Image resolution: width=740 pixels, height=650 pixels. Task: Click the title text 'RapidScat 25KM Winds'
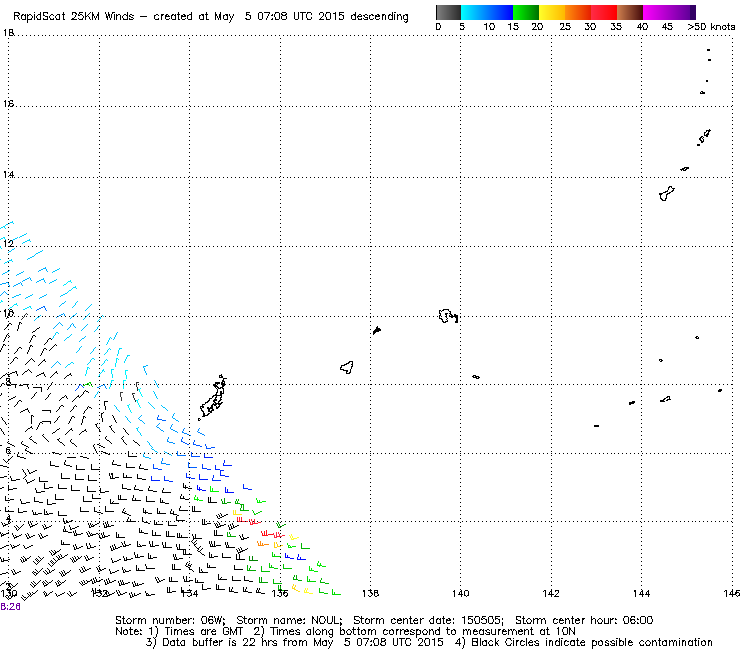(74, 17)
